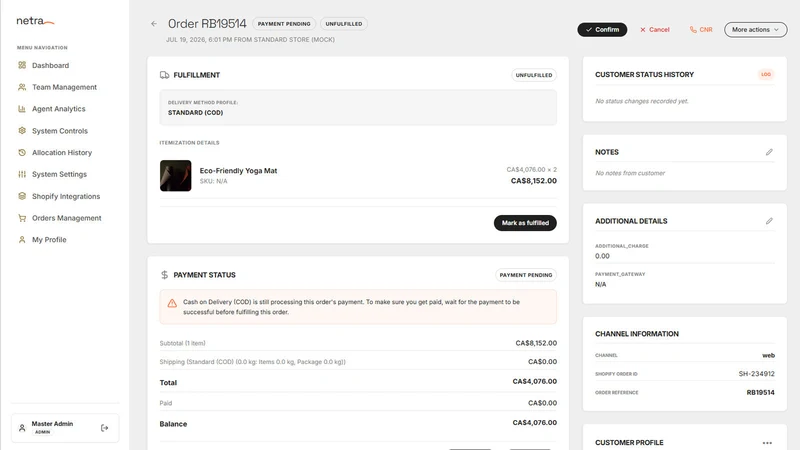The width and height of the screenshot is (800, 450).
Task: Click the Orders Management cart icon
Action: point(22,218)
